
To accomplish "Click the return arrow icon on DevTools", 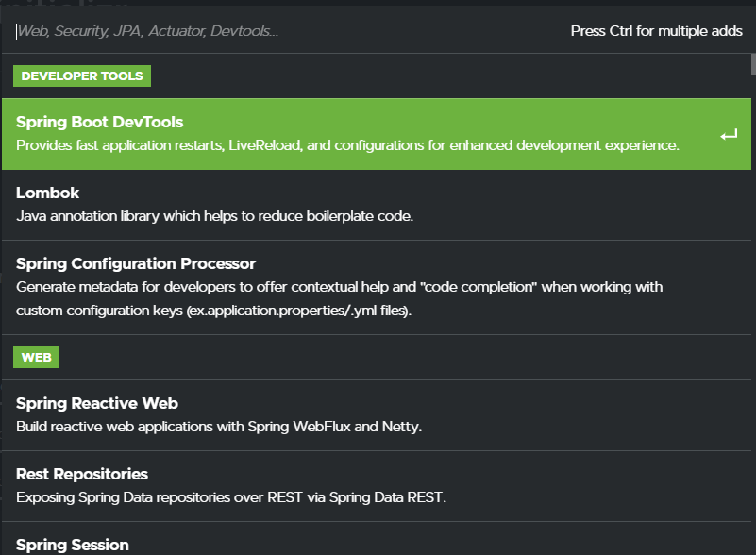I will [728, 134].
